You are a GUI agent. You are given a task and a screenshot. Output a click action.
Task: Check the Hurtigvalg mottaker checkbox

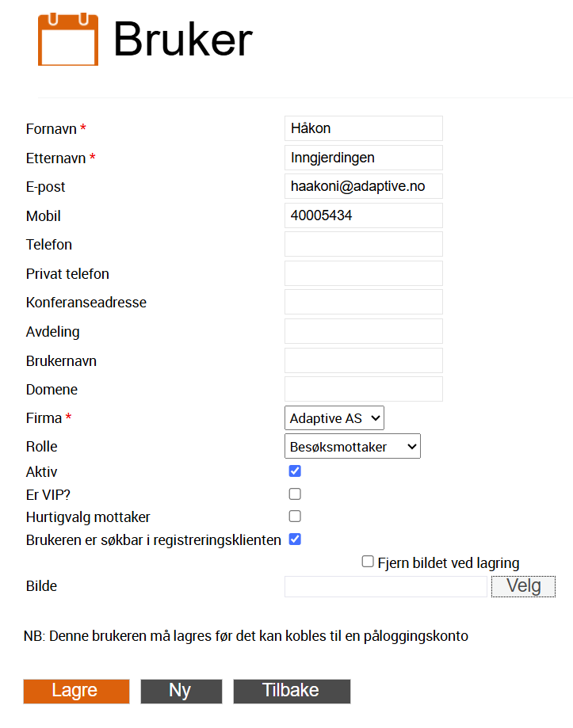pos(295,516)
